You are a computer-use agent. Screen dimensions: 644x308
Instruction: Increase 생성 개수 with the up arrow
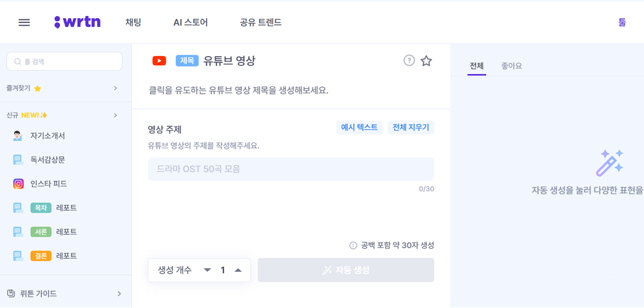tap(238, 270)
